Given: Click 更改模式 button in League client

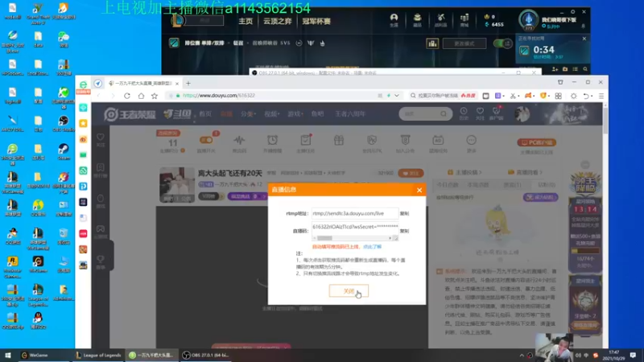Looking at the screenshot, I should (464, 43).
